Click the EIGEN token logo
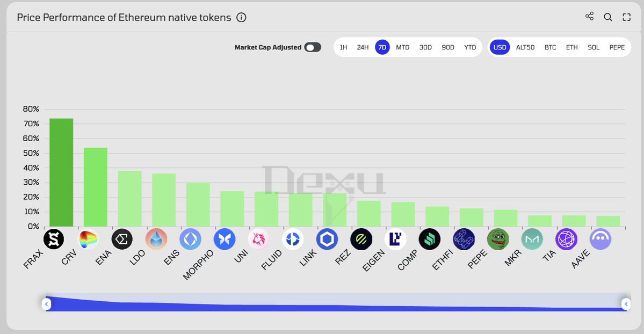This screenshot has width=644, height=334. pos(395,239)
